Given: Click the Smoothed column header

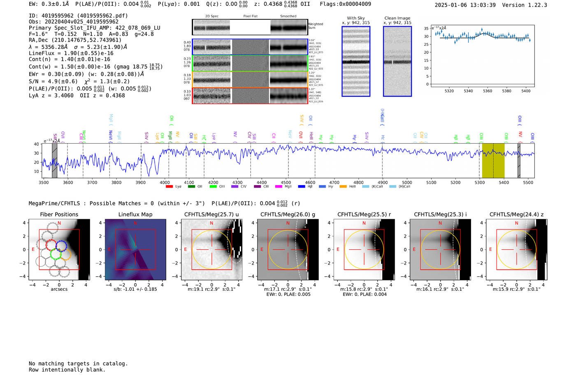Looking at the screenshot, I should click(x=288, y=16).
